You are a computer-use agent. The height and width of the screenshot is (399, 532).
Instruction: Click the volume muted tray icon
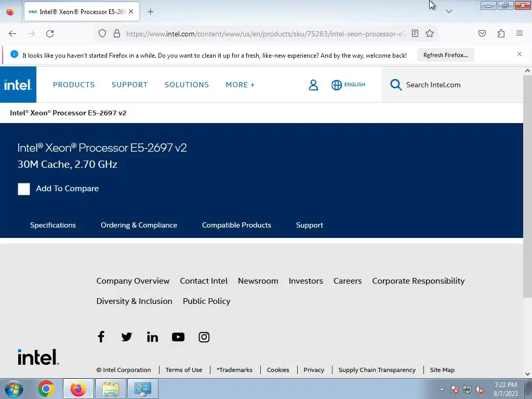click(480, 390)
